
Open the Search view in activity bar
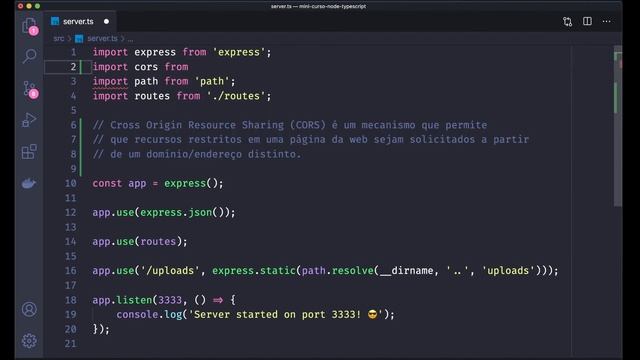(x=29, y=56)
